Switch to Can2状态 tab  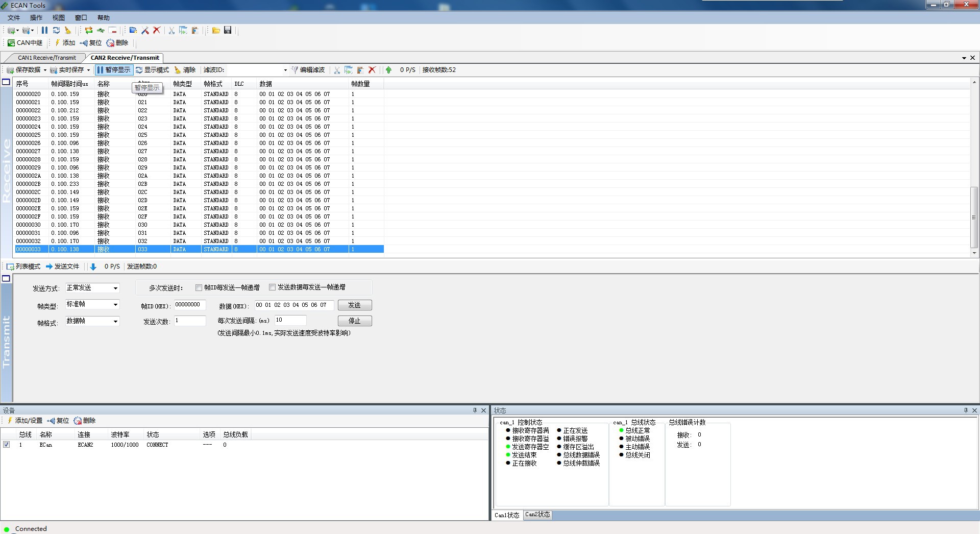click(537, 515)
